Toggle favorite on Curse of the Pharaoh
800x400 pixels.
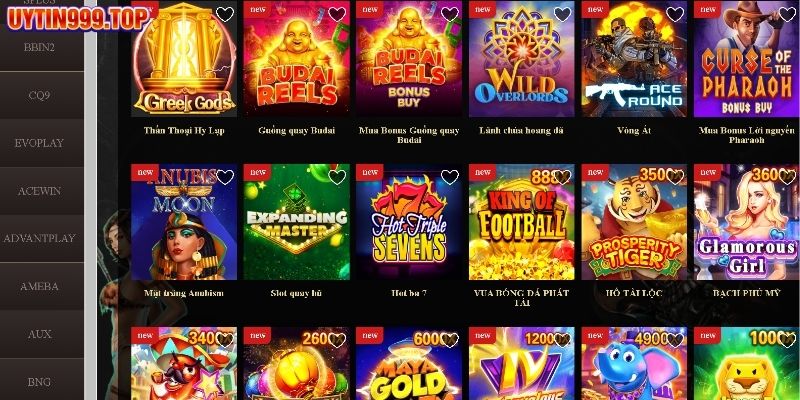[x=787, y=14]
